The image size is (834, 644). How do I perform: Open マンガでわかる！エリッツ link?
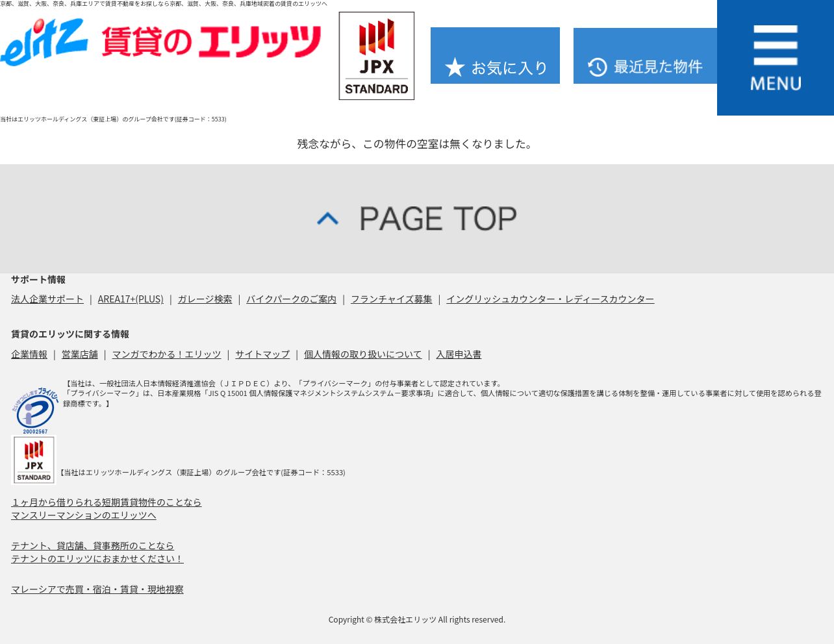(x=166, y=354)
